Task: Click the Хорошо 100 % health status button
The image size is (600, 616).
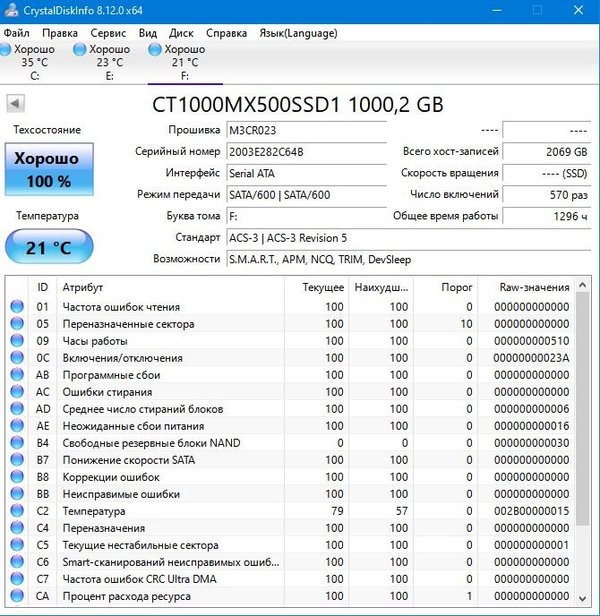Action: [49, 170]
